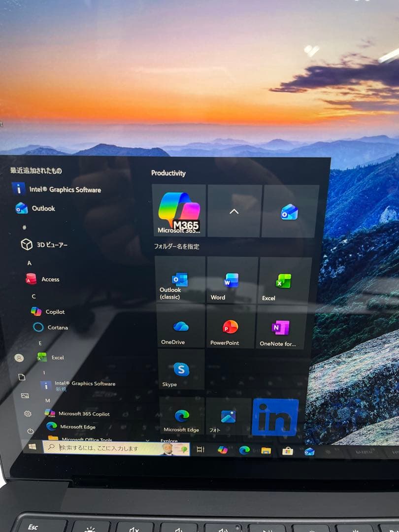Launch the OneDrive tile
The image size is (399, 532).
pos(181,326)
